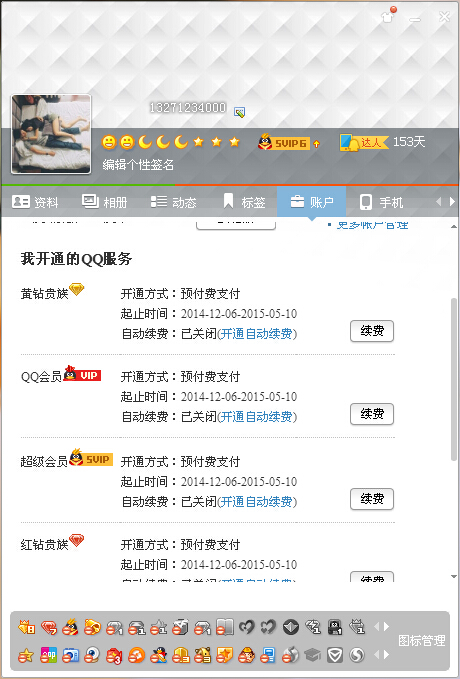
Task: Click the 账户 tab
Action: (311, 202)
